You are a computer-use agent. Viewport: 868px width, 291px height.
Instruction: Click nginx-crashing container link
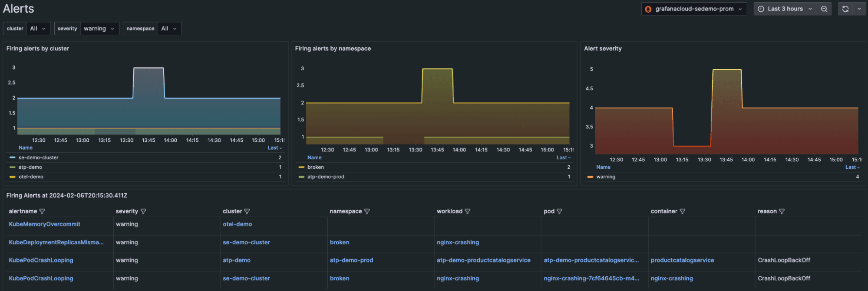pos(672,278)
